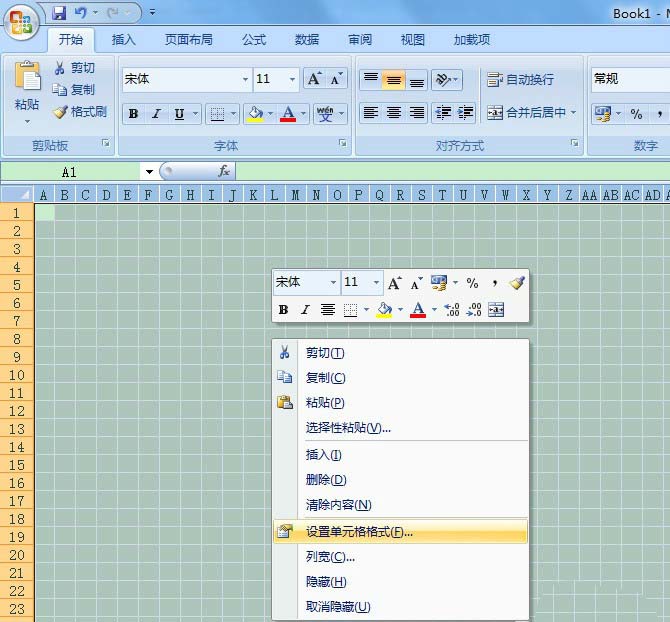Align text left in ribbon
Screen dimensions: 670x622
coord(370,113)
